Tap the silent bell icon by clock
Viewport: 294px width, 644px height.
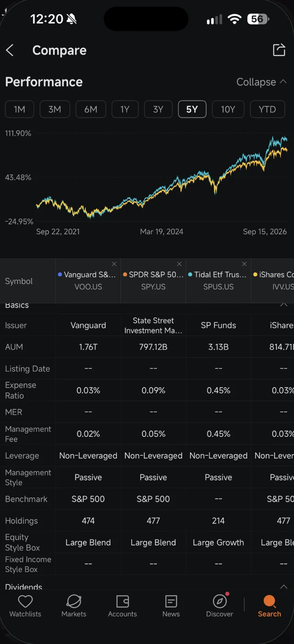[x=72, y=19]
